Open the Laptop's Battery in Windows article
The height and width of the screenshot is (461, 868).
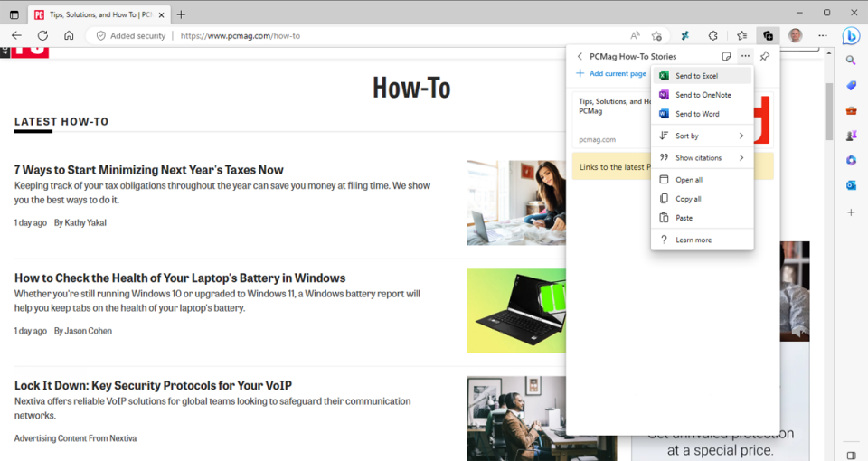tap(180, 278)
